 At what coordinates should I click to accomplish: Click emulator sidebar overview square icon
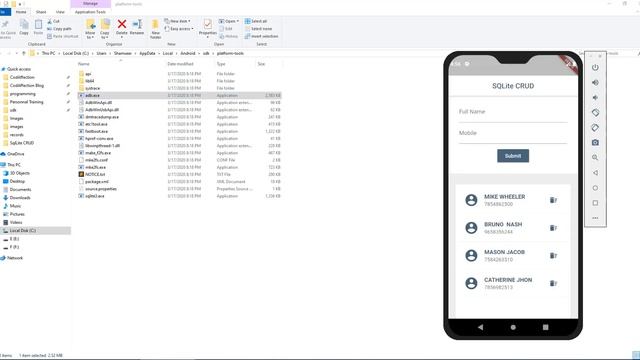click(595, 203)
